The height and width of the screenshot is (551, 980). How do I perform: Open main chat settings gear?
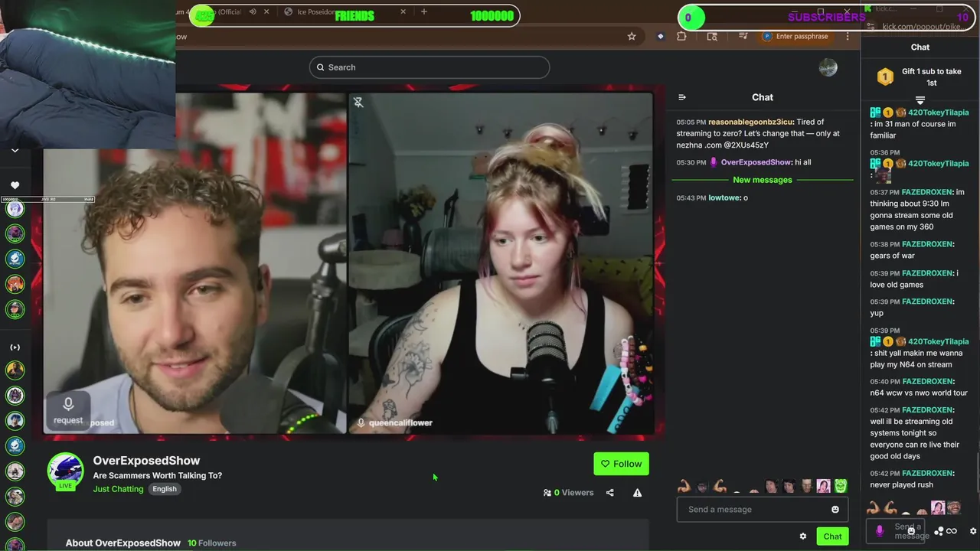click(802, 536)
